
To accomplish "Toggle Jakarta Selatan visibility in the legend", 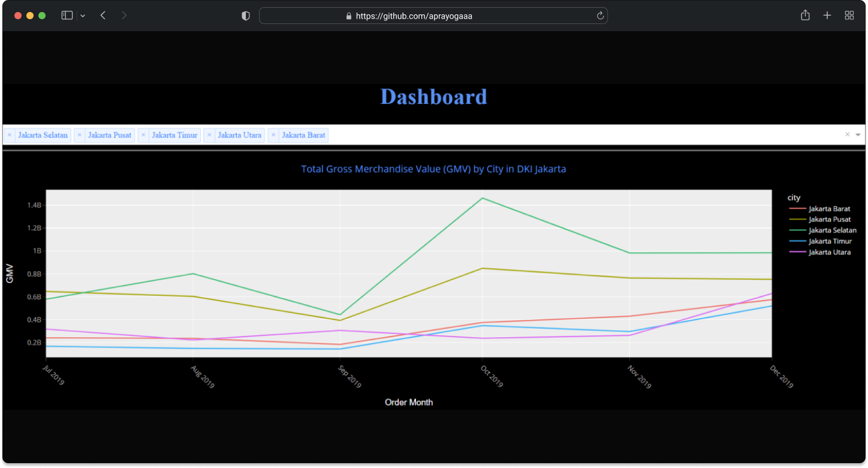I will [831, 230].
